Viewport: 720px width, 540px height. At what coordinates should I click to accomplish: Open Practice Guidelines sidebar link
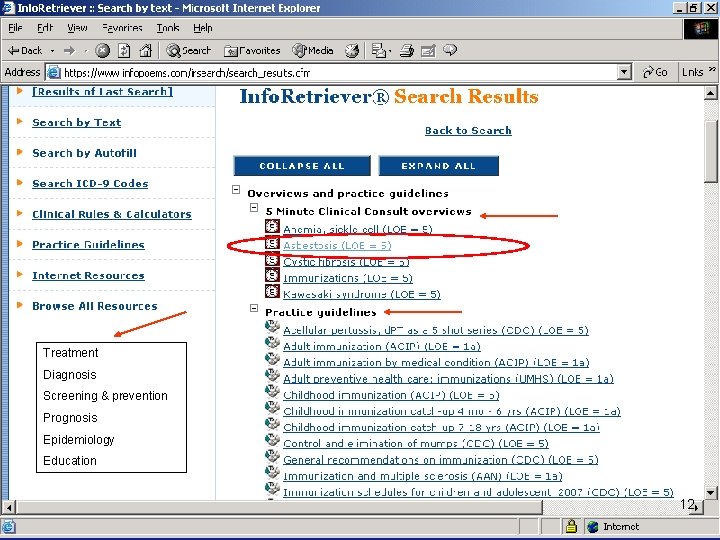pos(88,245)
